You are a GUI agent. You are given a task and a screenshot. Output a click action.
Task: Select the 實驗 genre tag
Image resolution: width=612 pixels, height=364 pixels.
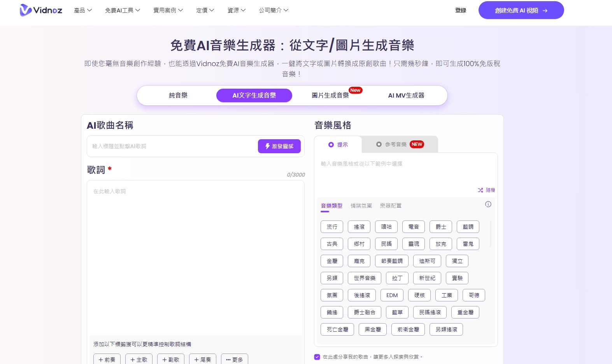[x=457, y=278]
